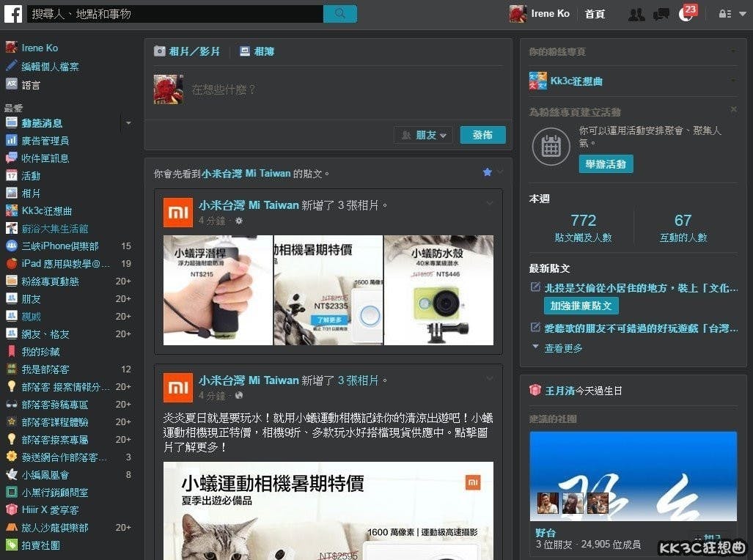Open 小黑行銷顧問室 group
Screen dimensions: 753x560
(x=55, y=493)
